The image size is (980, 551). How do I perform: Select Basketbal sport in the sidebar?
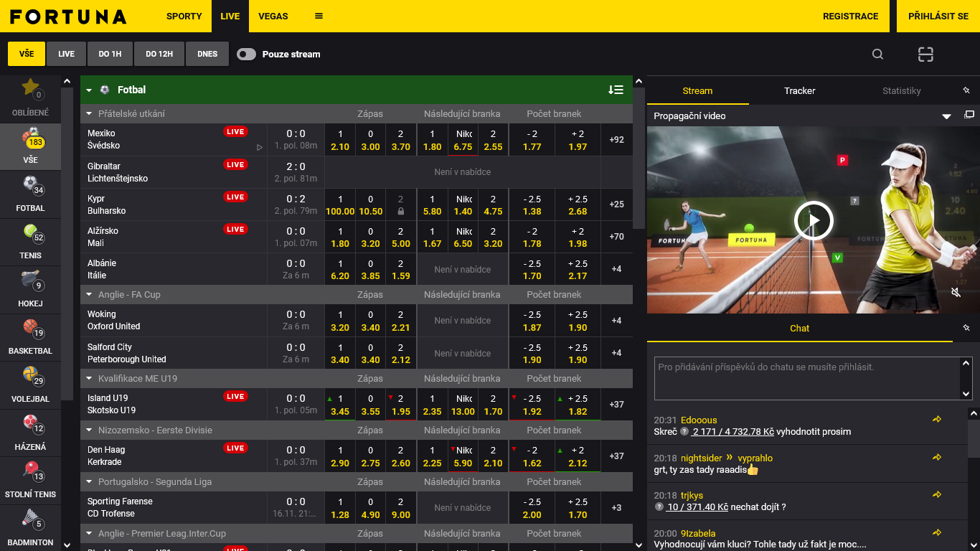point(30,337)
